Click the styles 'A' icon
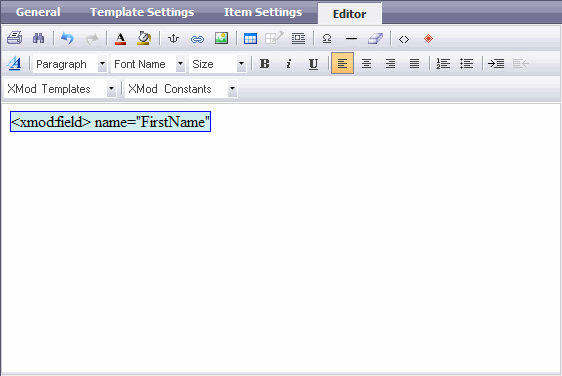This screenshot has width=562, height=376. point(14,63)
